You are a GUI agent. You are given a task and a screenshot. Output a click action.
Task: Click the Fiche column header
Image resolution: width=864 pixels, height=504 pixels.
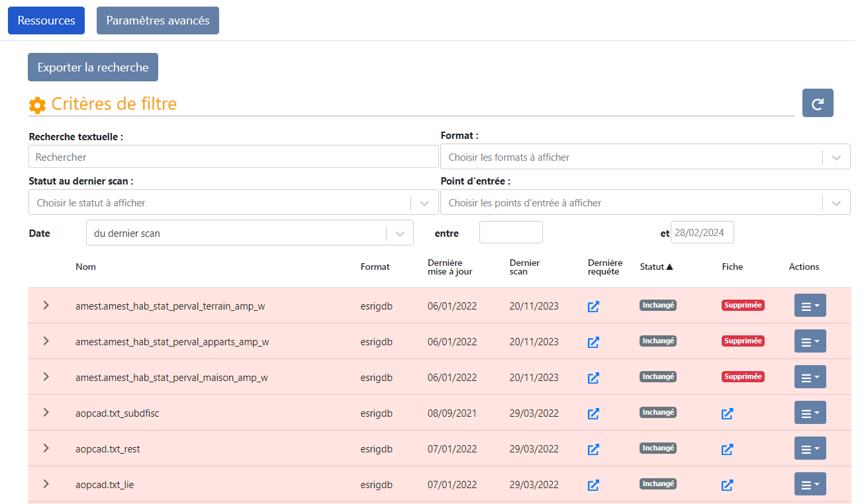(732, 267)
